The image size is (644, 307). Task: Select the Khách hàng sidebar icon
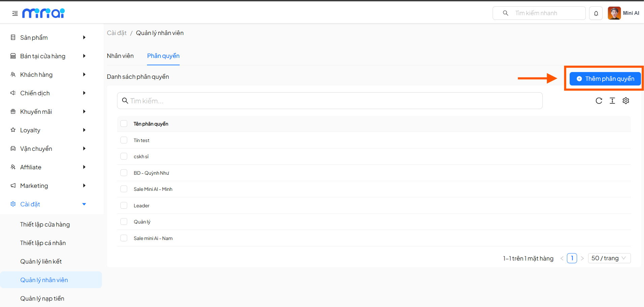coord(12,74)
